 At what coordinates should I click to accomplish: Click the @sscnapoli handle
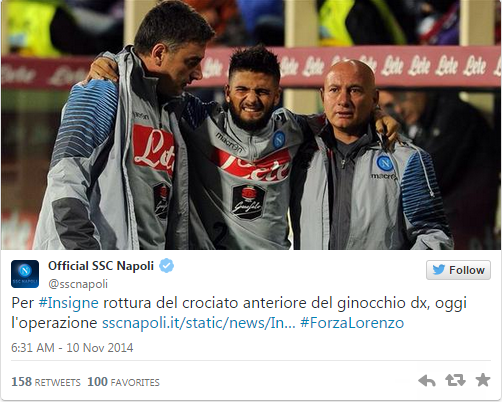[x=78, y=284]
